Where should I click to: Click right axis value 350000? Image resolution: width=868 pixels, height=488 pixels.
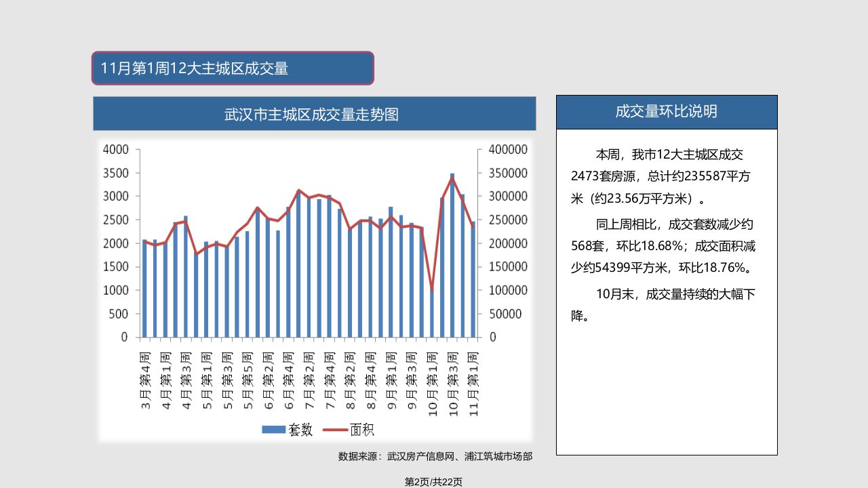point(507,173)
